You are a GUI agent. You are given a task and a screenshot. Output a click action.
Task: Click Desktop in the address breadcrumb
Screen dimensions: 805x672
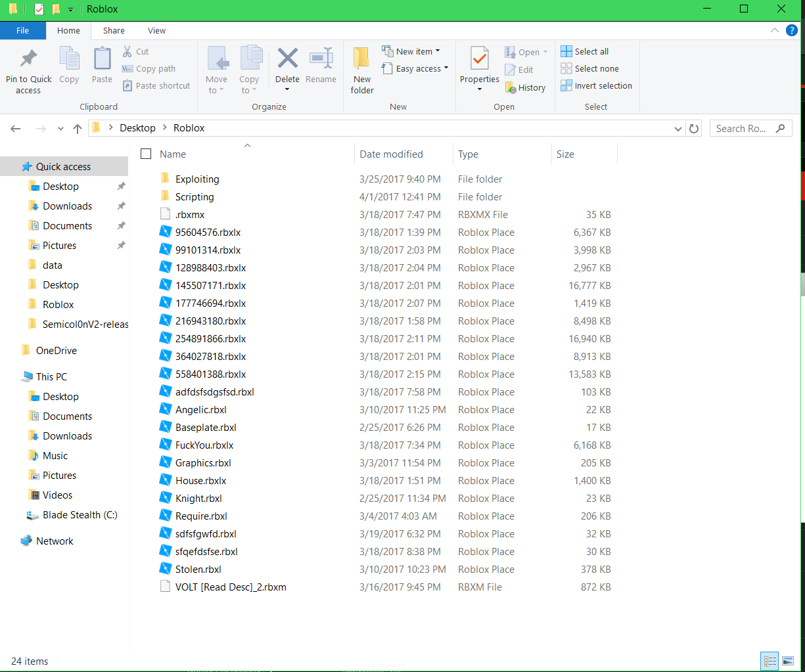pos(137,128)
